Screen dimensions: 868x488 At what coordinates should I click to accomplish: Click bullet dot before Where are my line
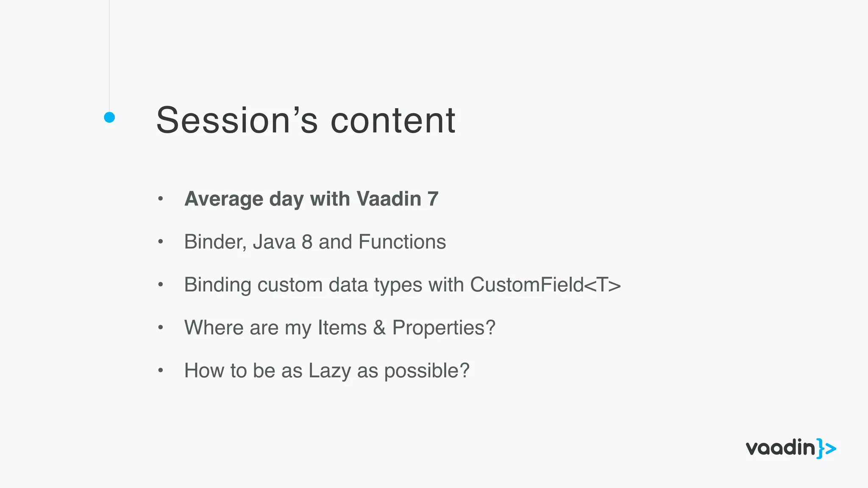(x=160, y=327)
